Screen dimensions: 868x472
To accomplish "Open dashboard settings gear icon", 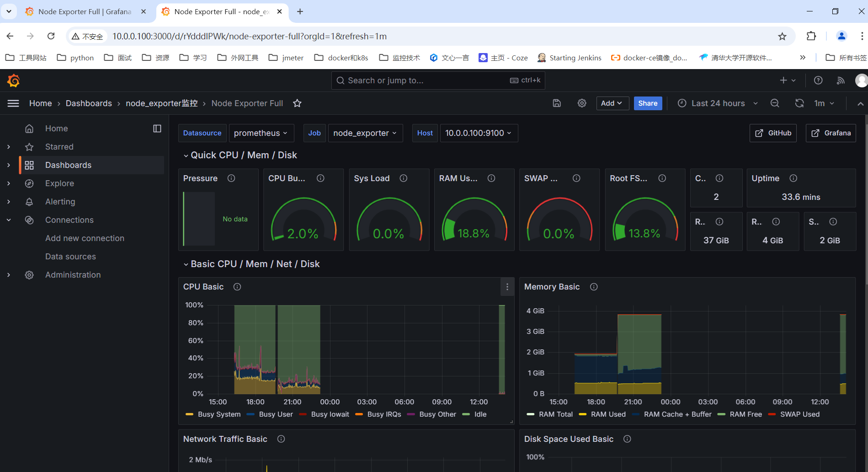I will pos(582,103).
